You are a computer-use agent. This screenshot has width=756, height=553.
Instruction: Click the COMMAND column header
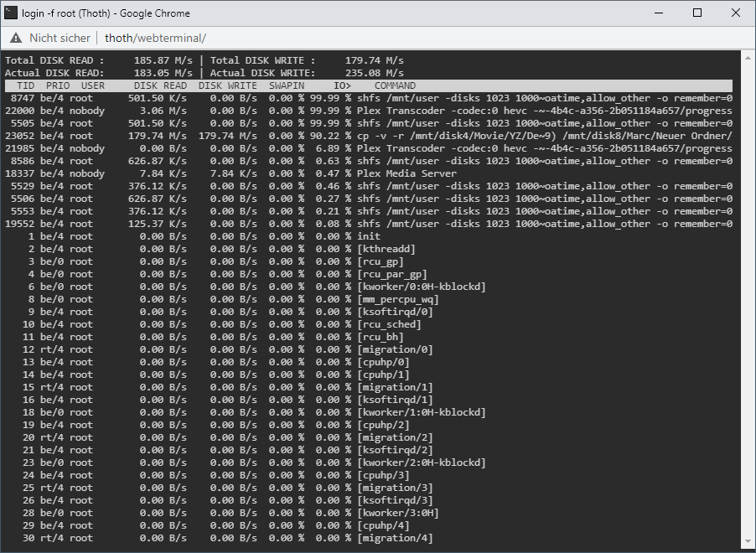point(395,85)
